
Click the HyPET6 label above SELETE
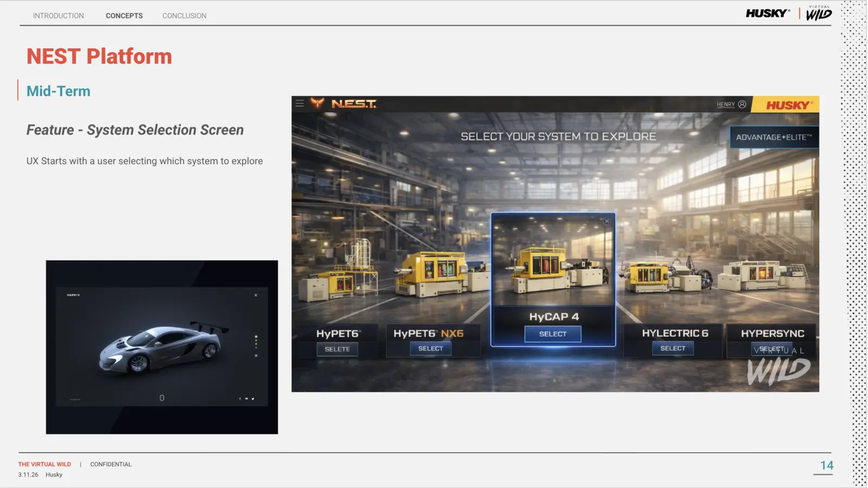tap(339, 333)
